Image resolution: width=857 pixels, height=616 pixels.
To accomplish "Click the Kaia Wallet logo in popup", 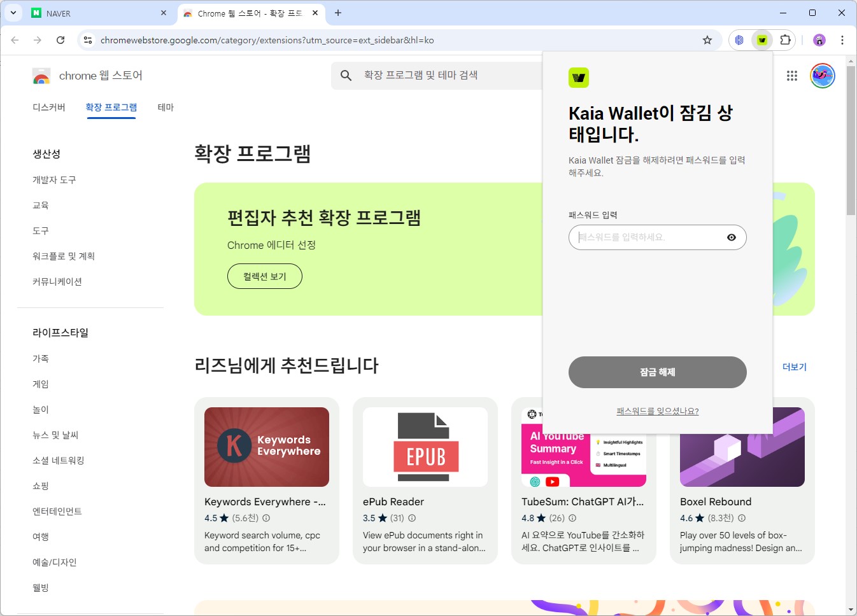I will pos(579,78).
